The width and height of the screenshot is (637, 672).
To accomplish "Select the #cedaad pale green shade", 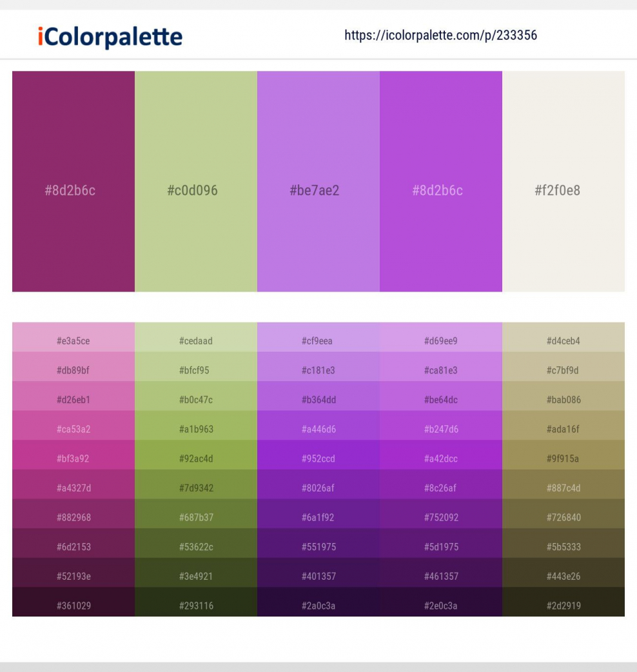I will coord(195,341).
